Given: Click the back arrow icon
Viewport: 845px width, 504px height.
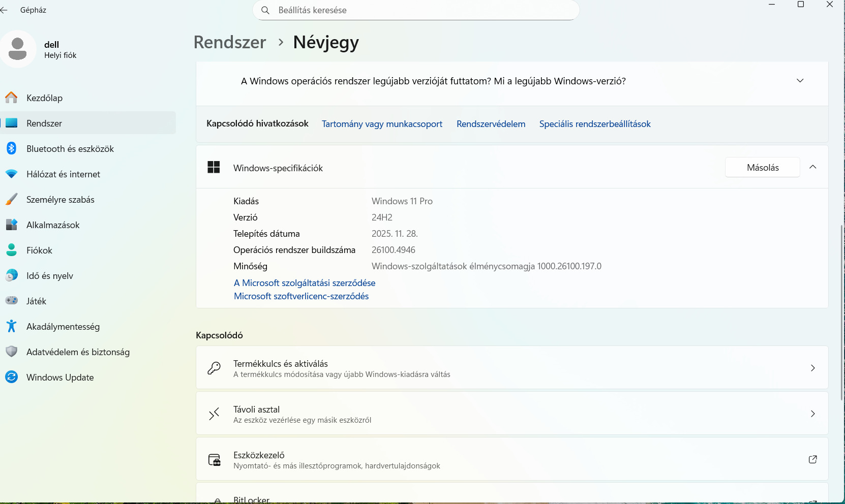Looking at the screenshot, I should pyautogui.click(x=4, y=10).
